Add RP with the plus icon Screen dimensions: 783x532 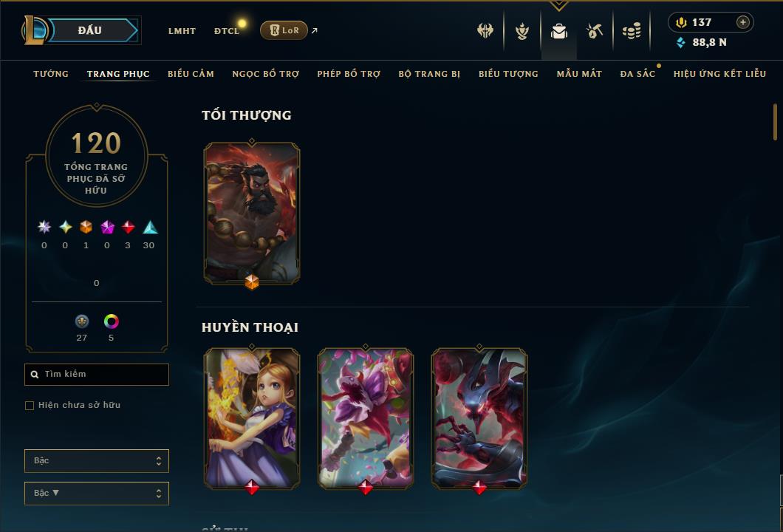pyautogui.click(x=743, y=22)
